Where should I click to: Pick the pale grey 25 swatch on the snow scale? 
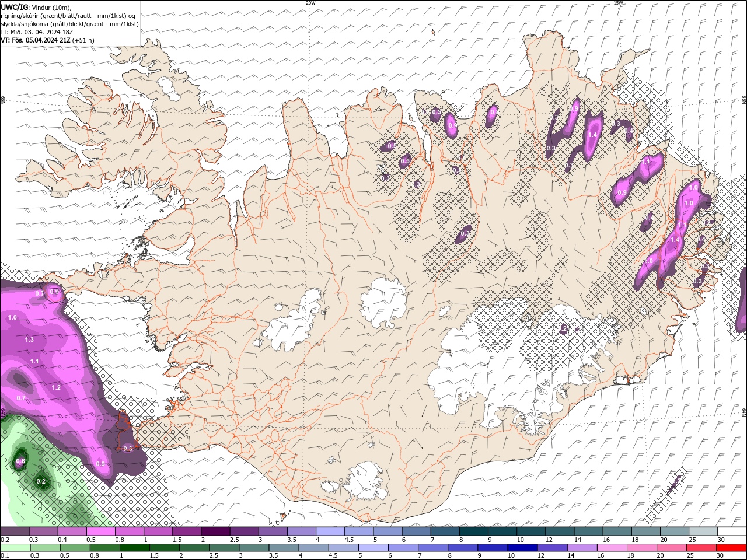click(x=703, y=531)
